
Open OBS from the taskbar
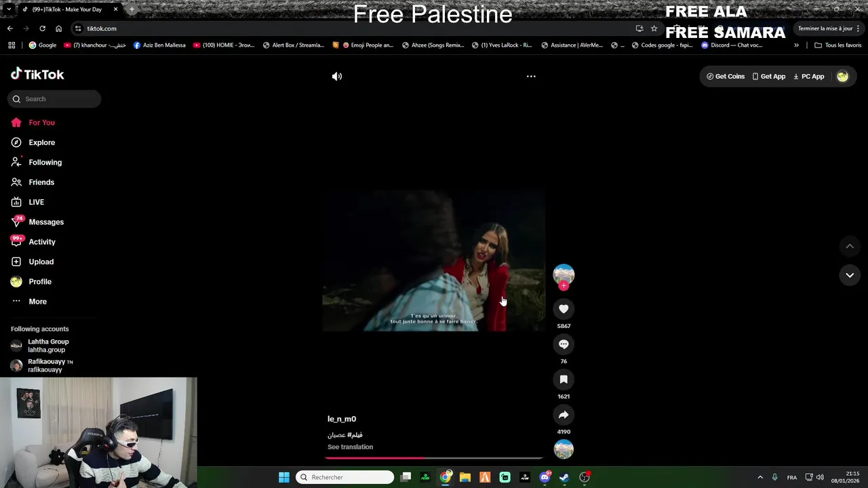(585, 477)
